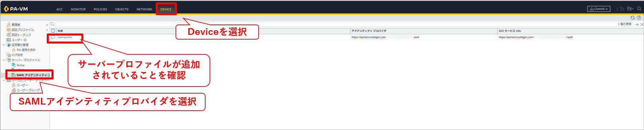Open the help question mark icon
The height and width of the screenshot is (130, 644).
point(639,18)
